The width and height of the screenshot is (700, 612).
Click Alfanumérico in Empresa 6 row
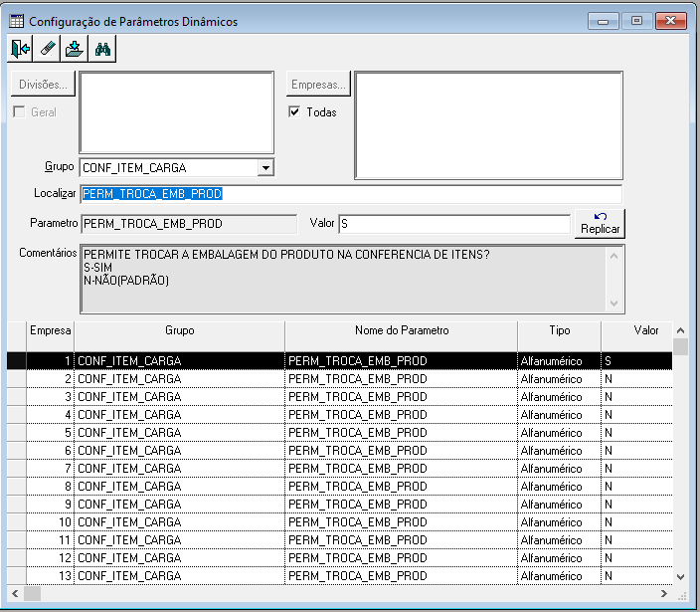tap(551, 450)
